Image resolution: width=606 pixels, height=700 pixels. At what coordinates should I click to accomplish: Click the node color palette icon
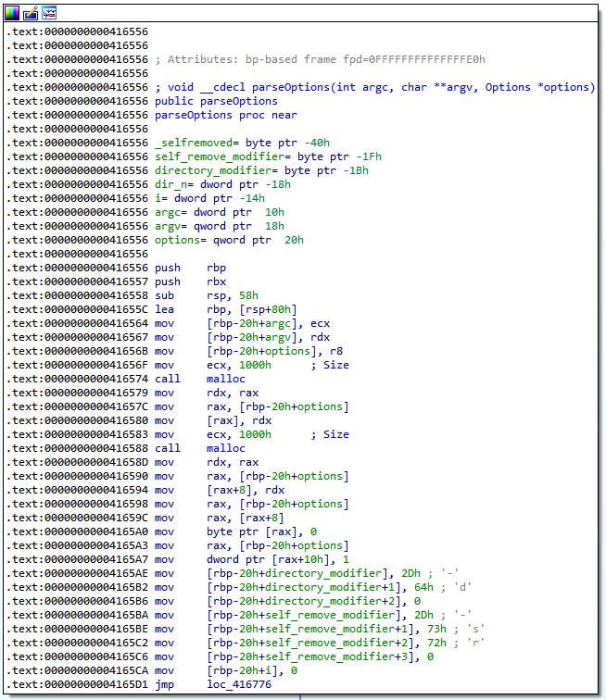coord(12,13)
